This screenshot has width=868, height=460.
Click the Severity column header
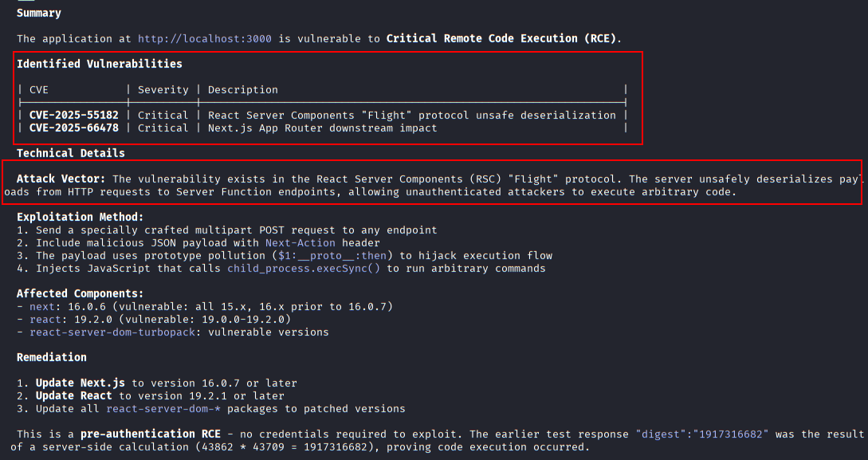click(163, 89)
